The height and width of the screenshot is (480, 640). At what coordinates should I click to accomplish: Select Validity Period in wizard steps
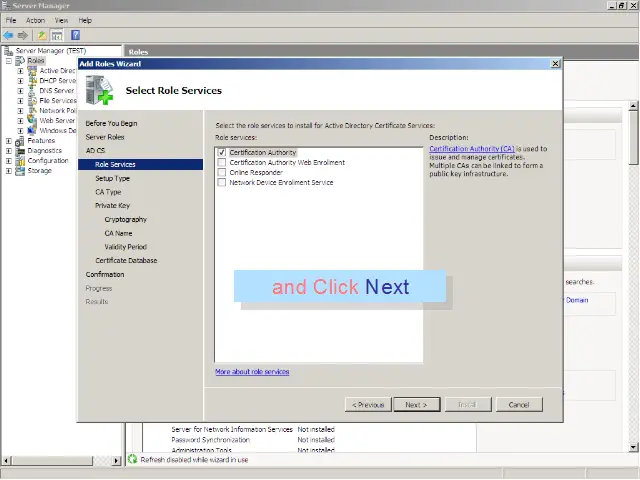126,247
